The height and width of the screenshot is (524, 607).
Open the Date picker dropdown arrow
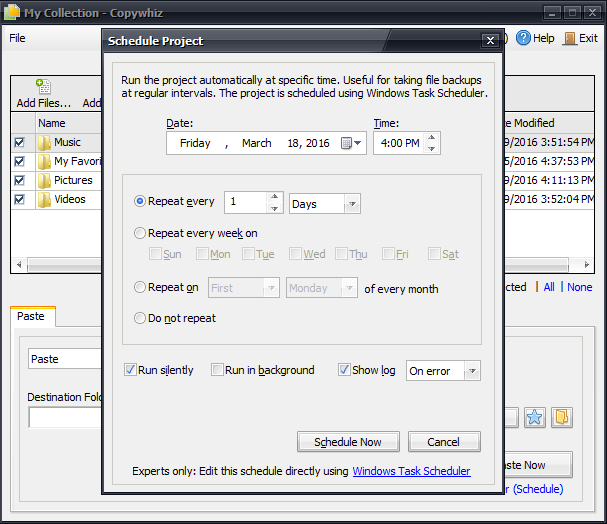pyautogui.click(x=358, y=143)
